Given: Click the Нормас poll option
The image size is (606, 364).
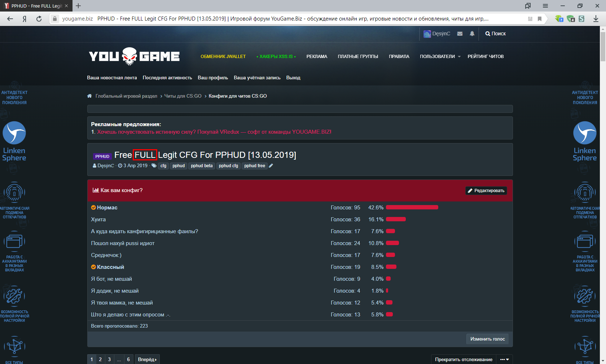Looking at the screenshot, I should point(107,208).
